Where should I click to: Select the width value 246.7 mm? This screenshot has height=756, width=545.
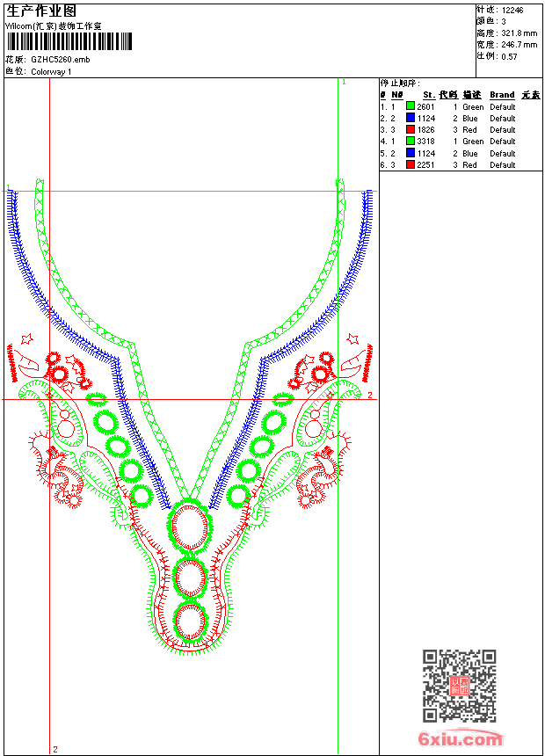click(x=520, y=45)
